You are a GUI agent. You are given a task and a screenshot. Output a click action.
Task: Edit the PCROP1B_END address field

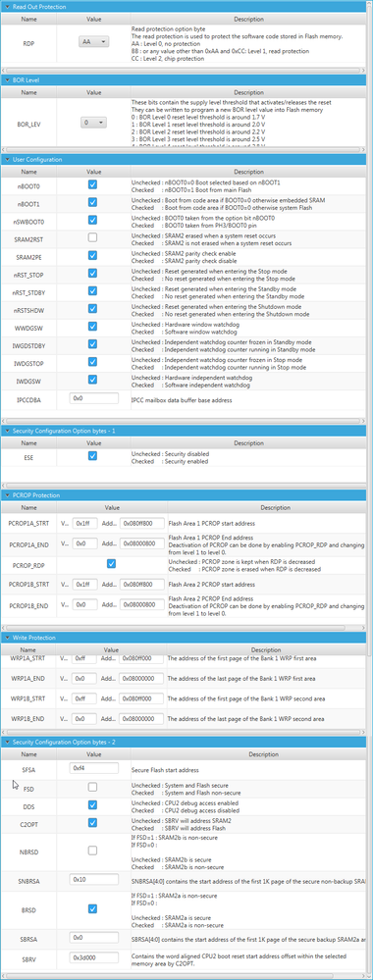click(141, 605)
